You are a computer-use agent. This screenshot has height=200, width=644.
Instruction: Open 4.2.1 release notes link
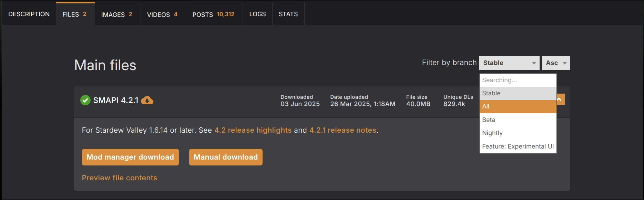pos(343,130)
